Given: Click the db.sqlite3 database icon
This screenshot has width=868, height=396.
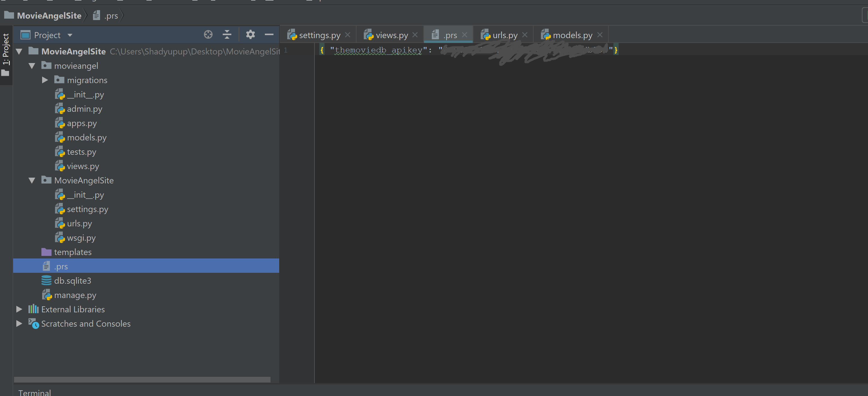Looking at the screenshot, I should click(x=46, y=280).
